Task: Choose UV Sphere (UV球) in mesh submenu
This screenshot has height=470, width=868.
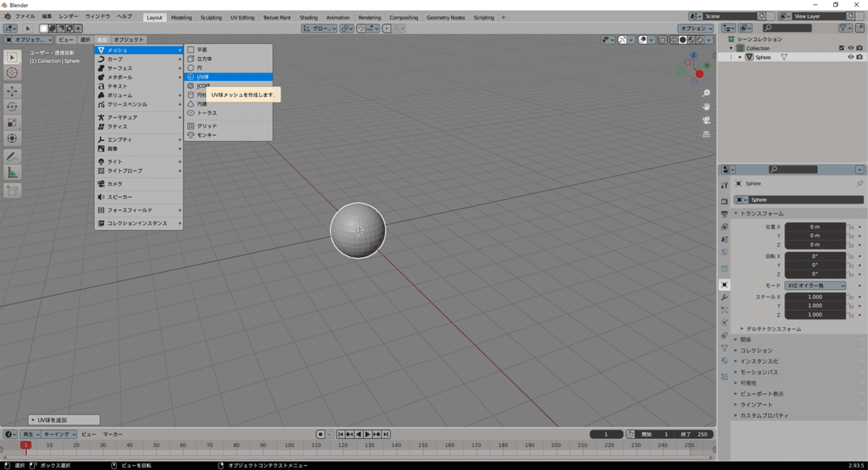Action: pos(229,77)
